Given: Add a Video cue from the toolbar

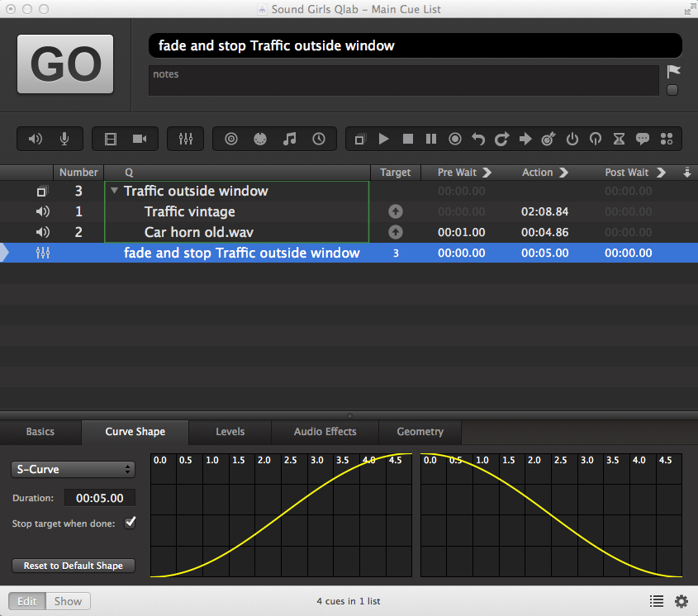Looking at the screenshot, I should (x=111, y=139).
